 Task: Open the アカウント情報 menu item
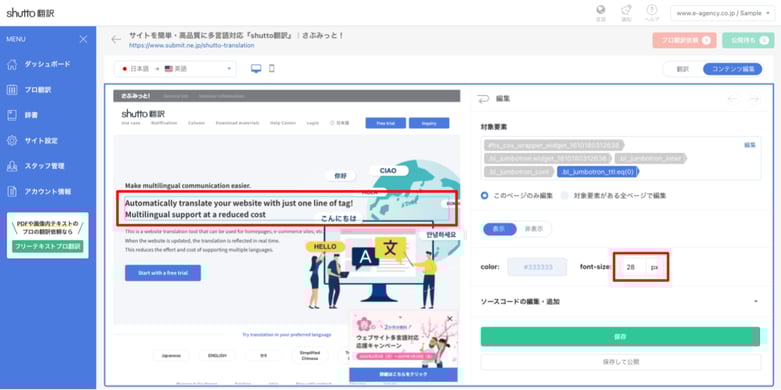[48, 191]
